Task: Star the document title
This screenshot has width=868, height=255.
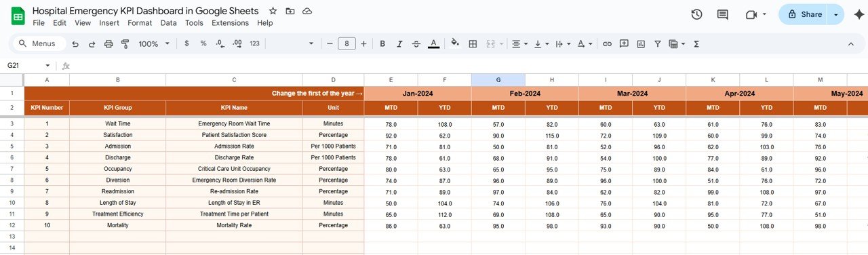Action: click(273, 11)
